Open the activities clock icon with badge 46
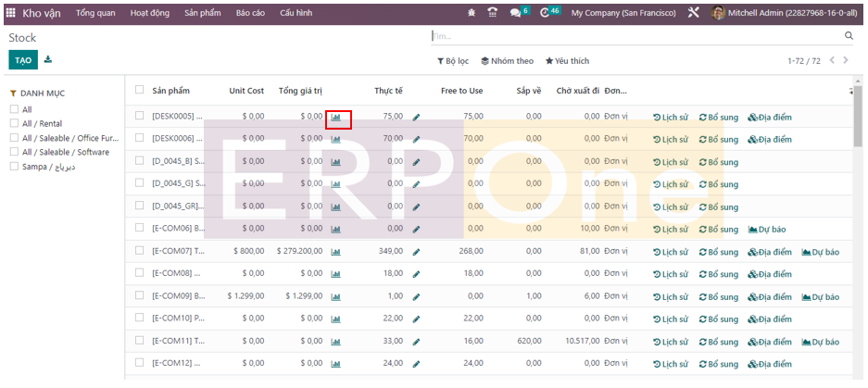The width and height of the screenshot is (868, 388). [x=546, y=13]
